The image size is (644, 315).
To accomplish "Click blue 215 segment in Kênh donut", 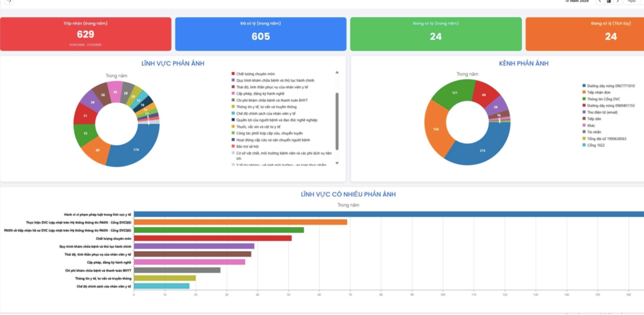I will [x=483, y=150].
